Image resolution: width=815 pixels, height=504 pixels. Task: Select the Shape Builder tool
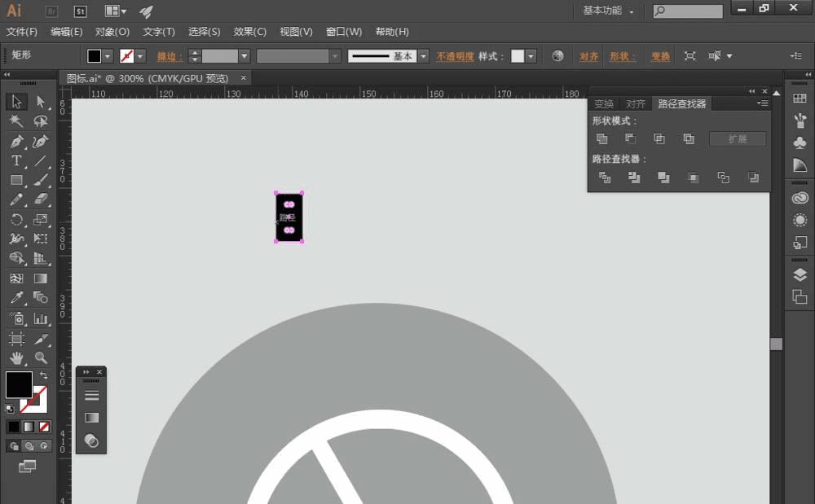pyautogui.click(x=16, y=258)
